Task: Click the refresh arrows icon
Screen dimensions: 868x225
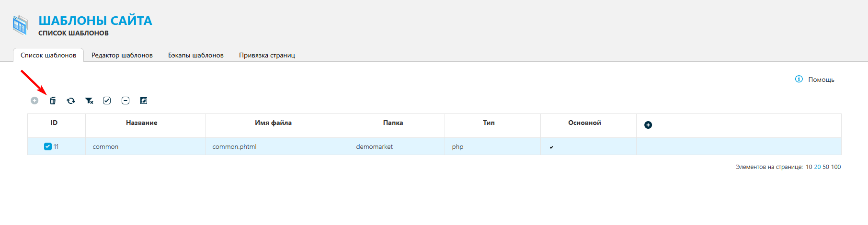Action: 71,101
